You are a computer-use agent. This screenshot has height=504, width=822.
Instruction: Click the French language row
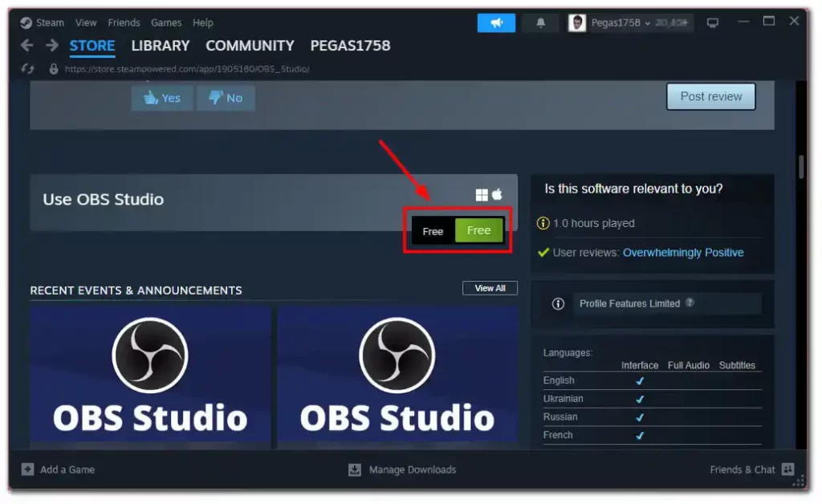(x=652, y=435)
